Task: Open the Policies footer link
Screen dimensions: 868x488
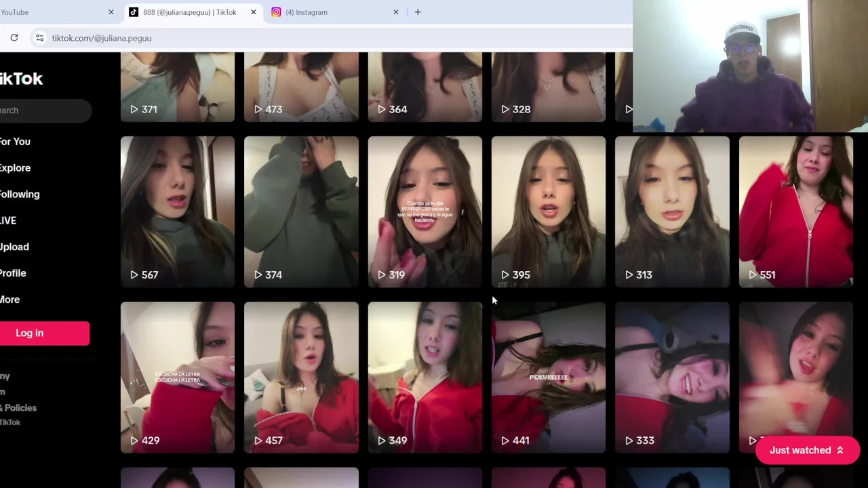Action: click(x=18, y=408)
